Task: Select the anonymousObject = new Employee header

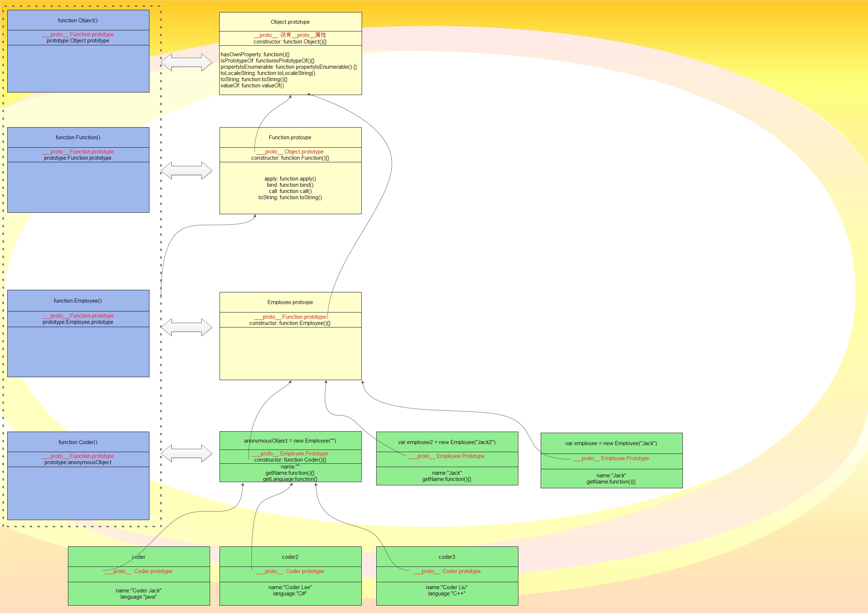Action: point(290,441)
